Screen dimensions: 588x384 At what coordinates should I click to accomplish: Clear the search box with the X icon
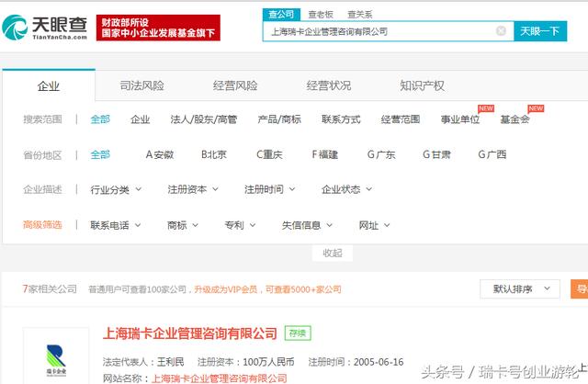[x=501, y=31]
